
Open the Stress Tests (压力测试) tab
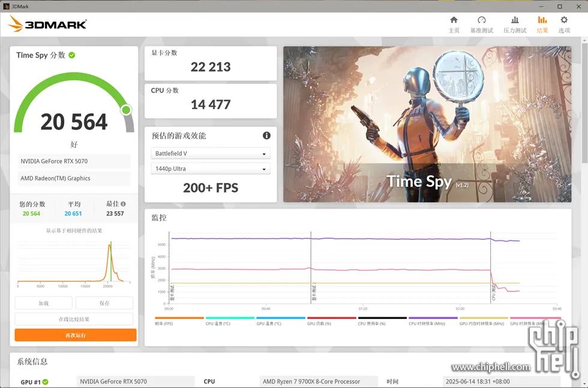(x=515, y=25)
